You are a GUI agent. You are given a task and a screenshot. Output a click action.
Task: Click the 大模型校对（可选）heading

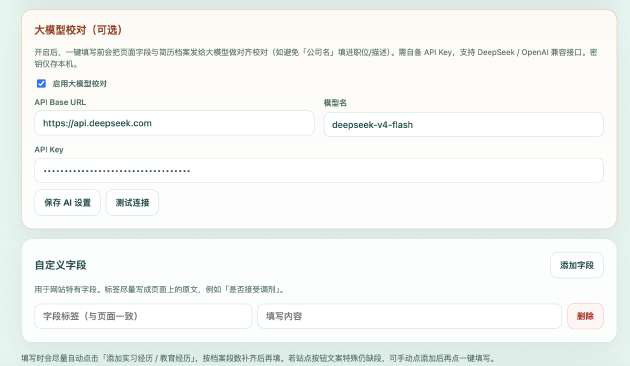click(78, 30)
